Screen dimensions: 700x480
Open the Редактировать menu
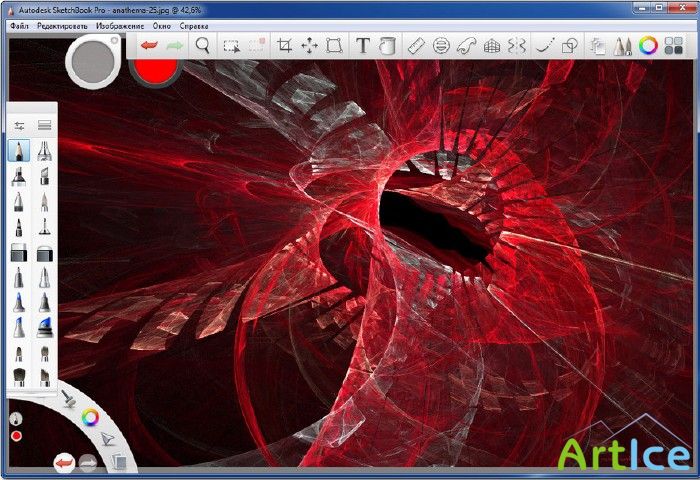coord(62,26)
